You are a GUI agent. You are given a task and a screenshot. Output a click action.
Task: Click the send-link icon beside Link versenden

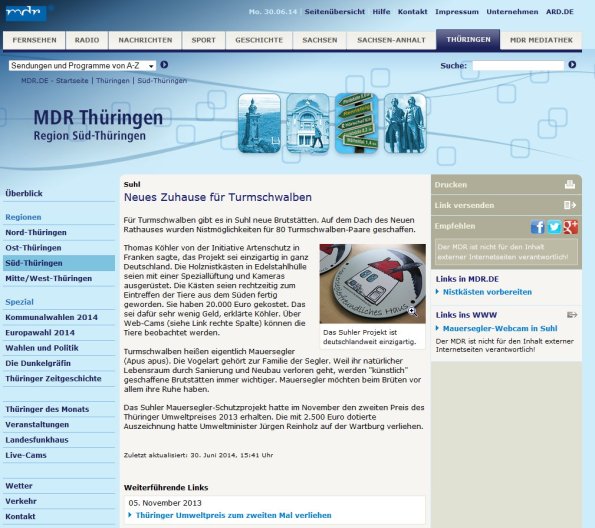(x=570, y=205)
